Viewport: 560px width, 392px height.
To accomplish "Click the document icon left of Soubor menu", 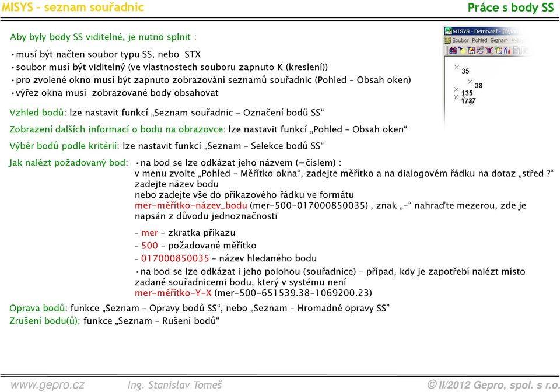I will coord(448,40).
